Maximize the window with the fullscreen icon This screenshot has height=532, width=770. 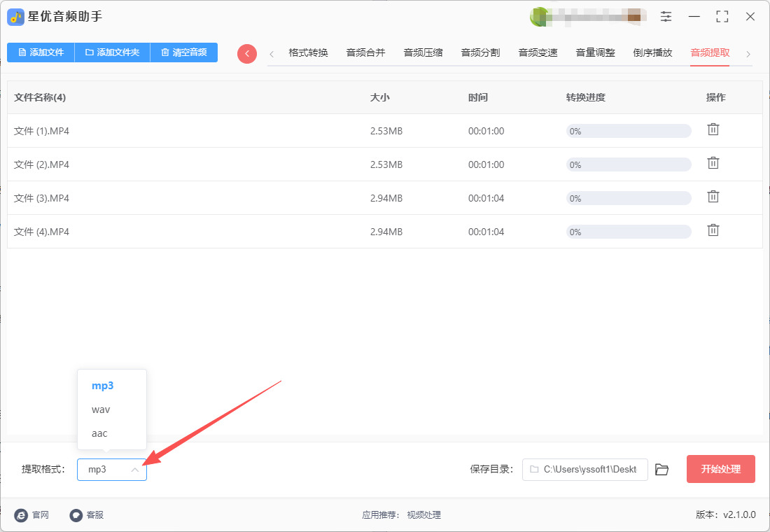722,17
